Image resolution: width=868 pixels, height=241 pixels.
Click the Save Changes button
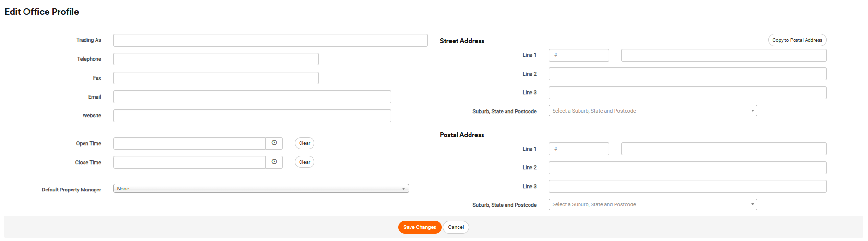[420, 228]
